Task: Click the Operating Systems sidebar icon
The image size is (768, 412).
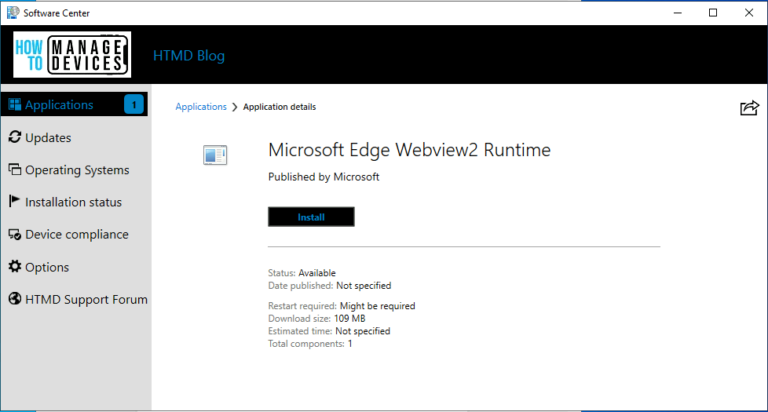Action: [x=14, y=170]
